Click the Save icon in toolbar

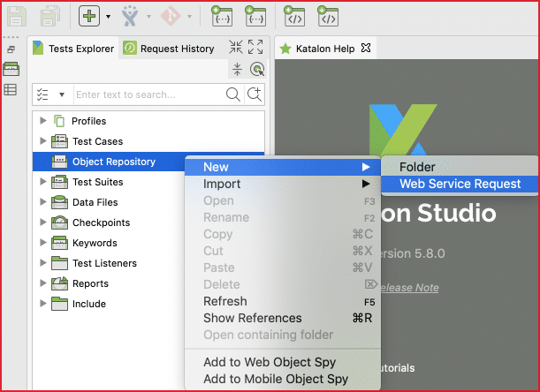17,16
